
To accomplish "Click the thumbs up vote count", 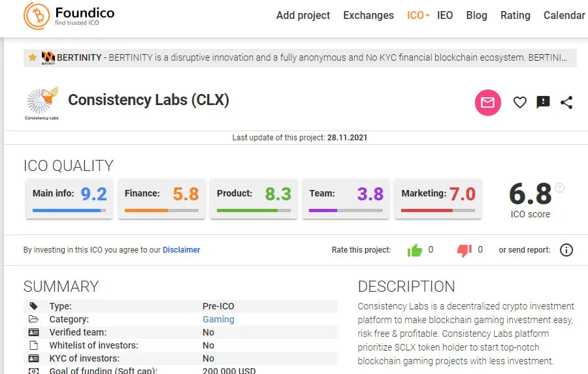I will [x=431, y=249].
